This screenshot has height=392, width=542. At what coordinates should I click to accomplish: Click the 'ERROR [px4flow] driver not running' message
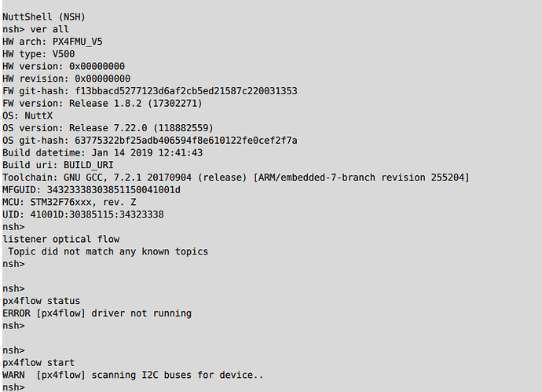pos(97,313)
